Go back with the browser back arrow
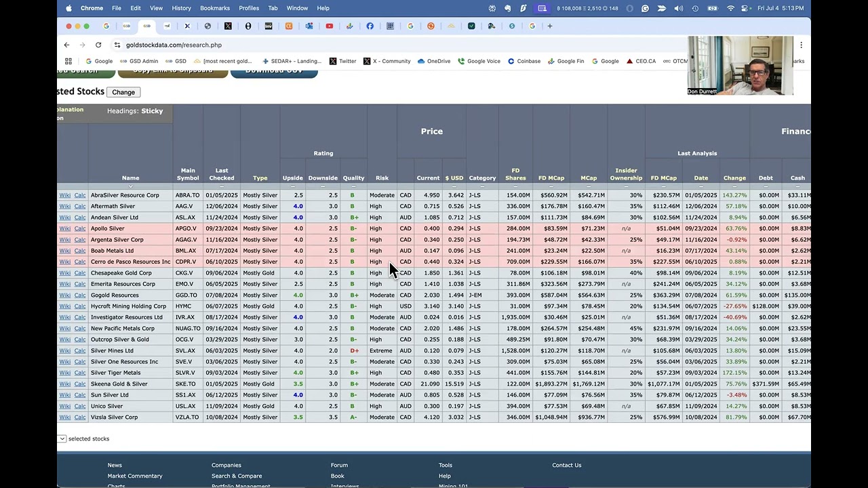868x488 pixels. click(66, 45)
